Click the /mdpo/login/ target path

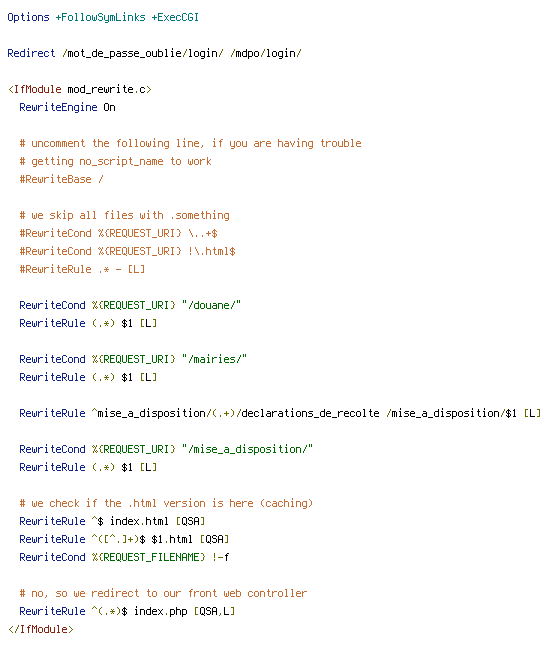[266, 53]
